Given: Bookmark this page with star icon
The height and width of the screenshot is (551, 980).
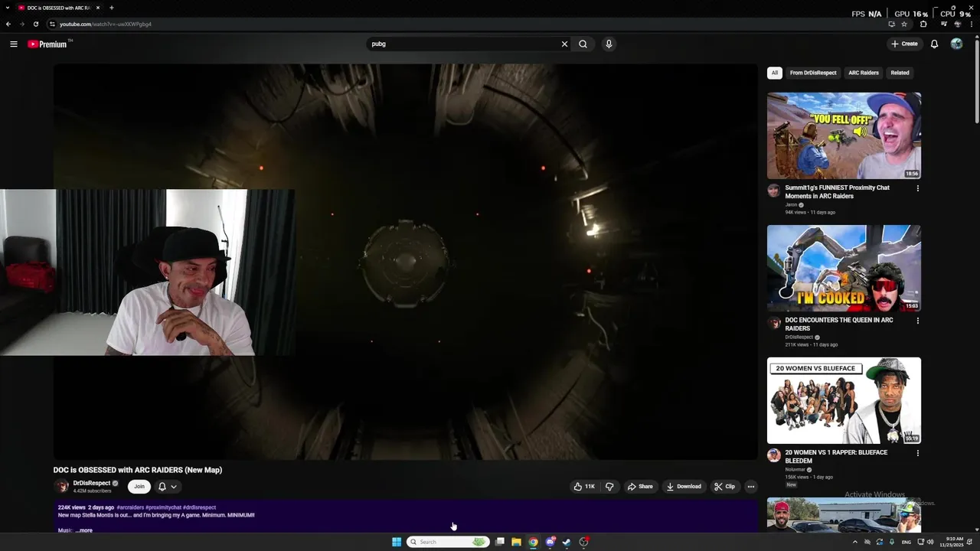Looking at the screenshot, I should 904,24.
